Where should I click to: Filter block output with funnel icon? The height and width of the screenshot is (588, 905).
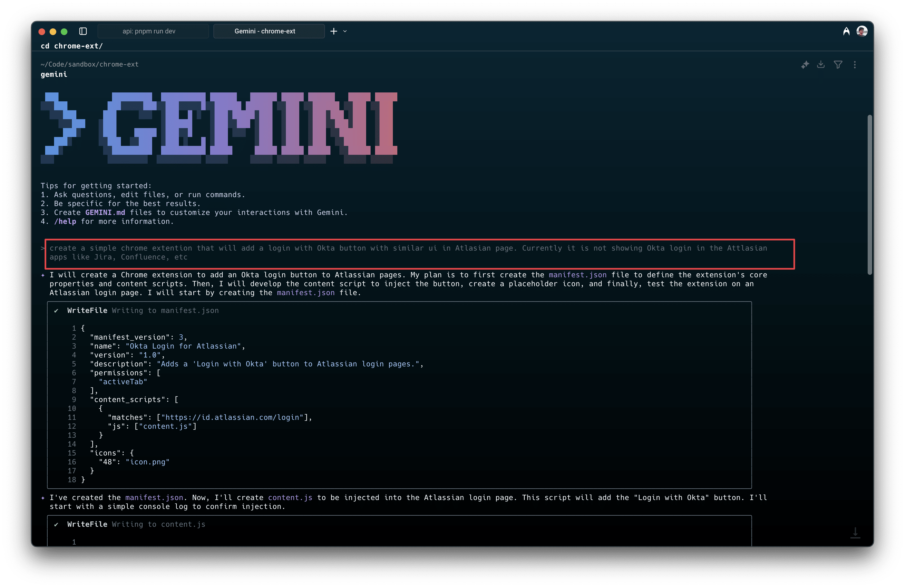coord(838,65)
